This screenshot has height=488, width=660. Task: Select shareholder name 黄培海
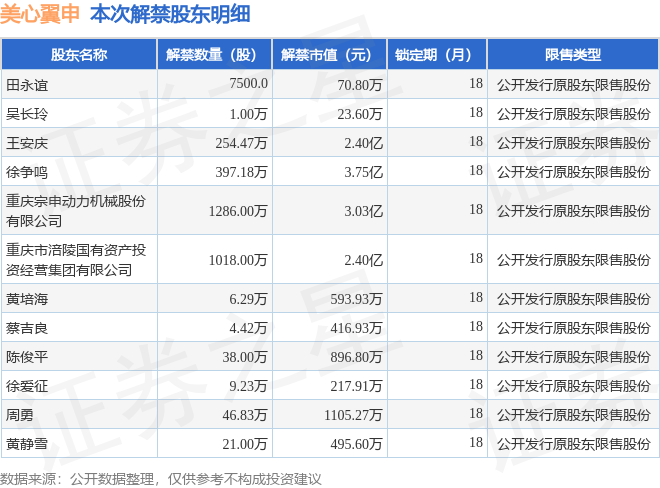[27, 299]
